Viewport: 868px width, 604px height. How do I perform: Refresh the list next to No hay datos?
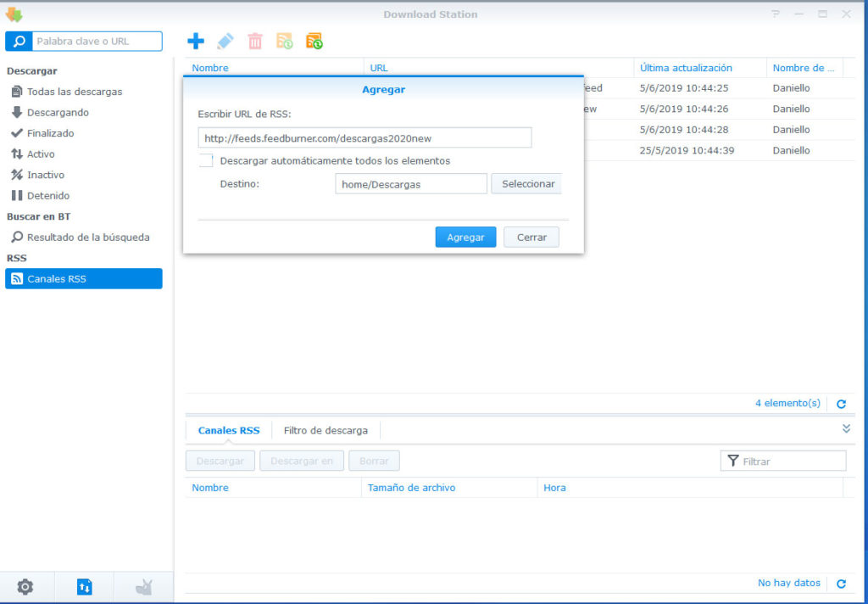click(x=842, y=584)
